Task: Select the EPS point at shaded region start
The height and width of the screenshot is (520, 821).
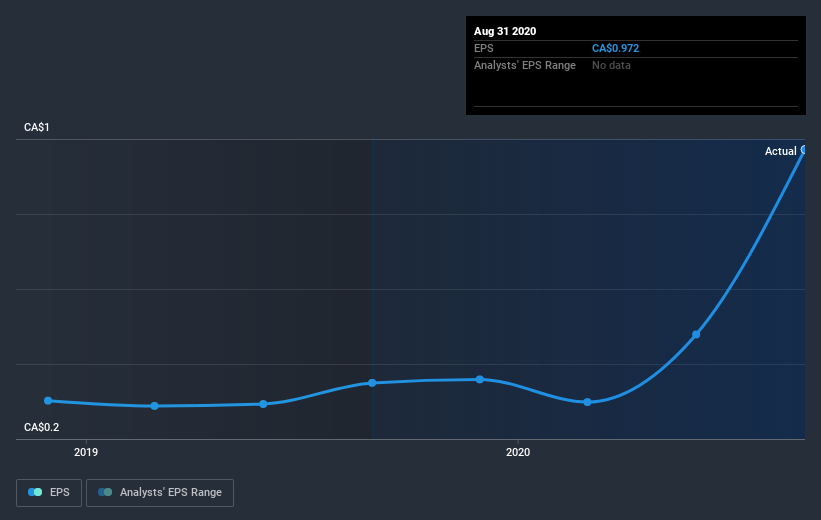Action: pos(372,383)
